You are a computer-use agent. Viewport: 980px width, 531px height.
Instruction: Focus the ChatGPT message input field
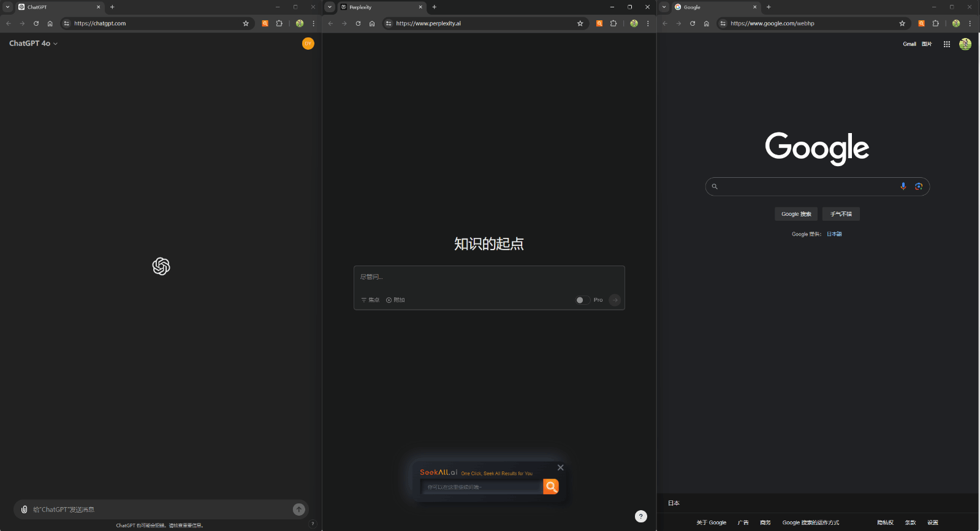161,510
